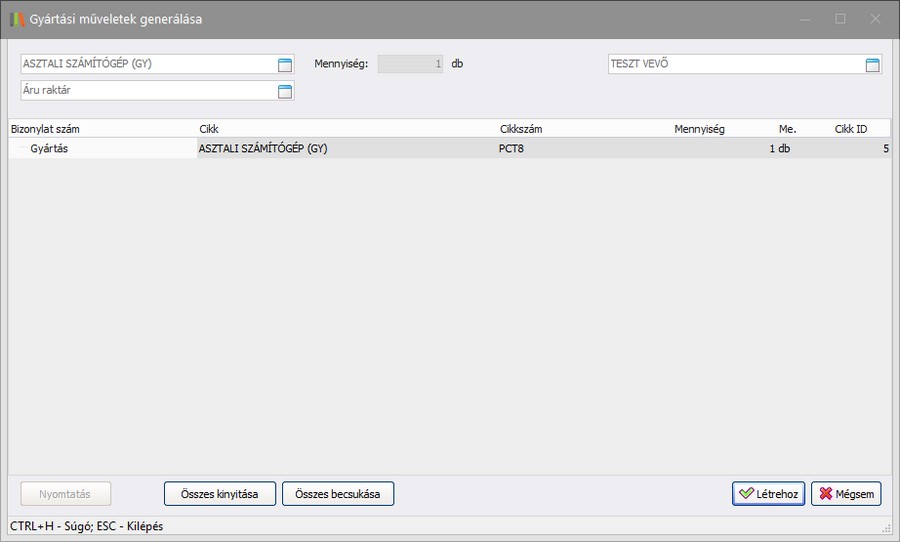The width and height of the screenshot is (900, 542).
Task: Maximize the Gyártási műveletek generálása window
Action: pyautogui.click(x=840, y=19)
